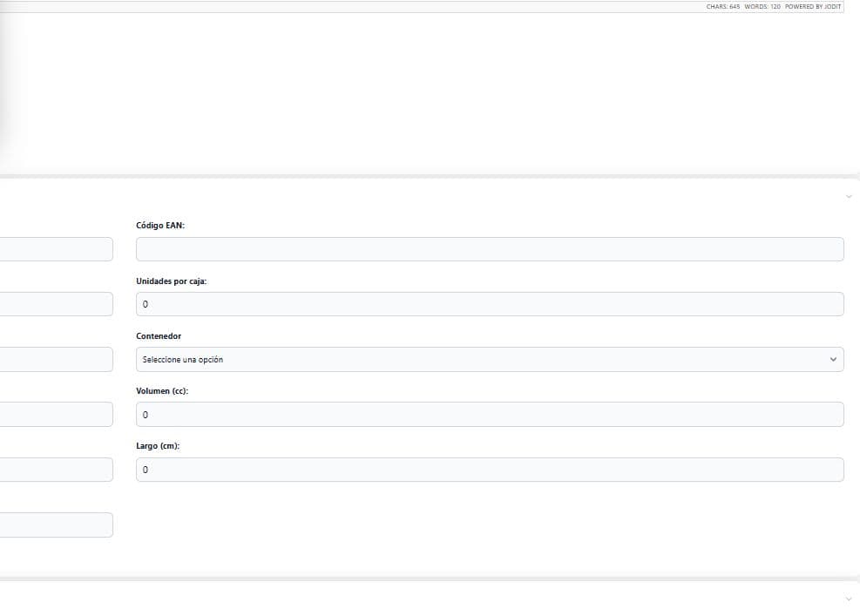
Task: Click the WORDS: 120 counter
Action: point(762,7)
